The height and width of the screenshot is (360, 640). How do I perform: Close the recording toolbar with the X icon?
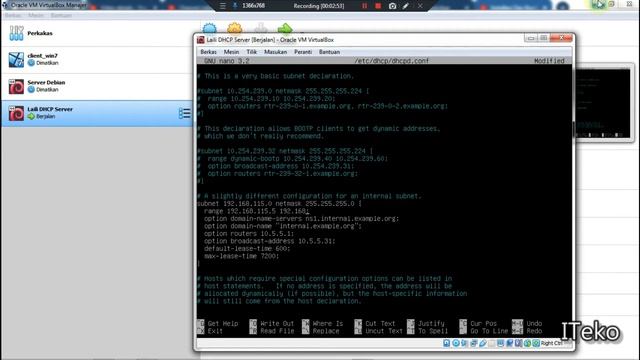click(x=420, y=6)
